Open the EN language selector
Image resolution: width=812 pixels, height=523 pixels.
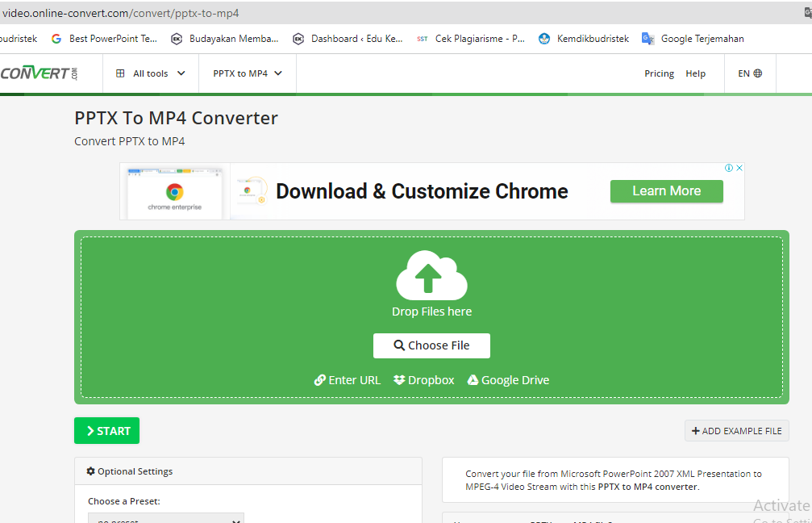click(749, 73)
